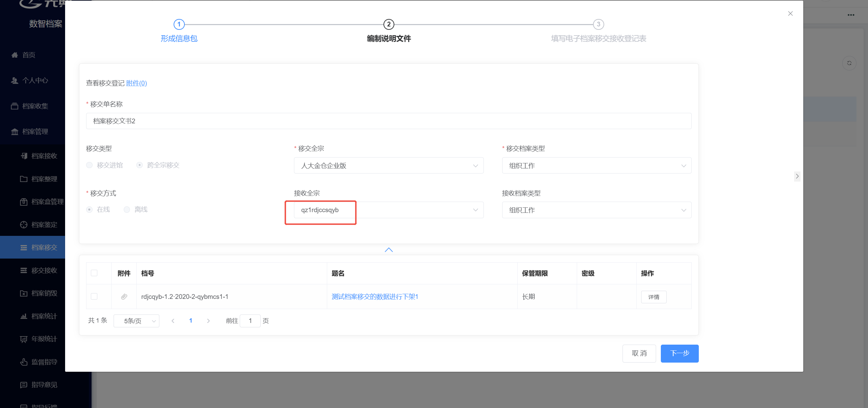This screenshot has width=868, height=408.
Task: Click 下一步 button
Action: point(679,353)
